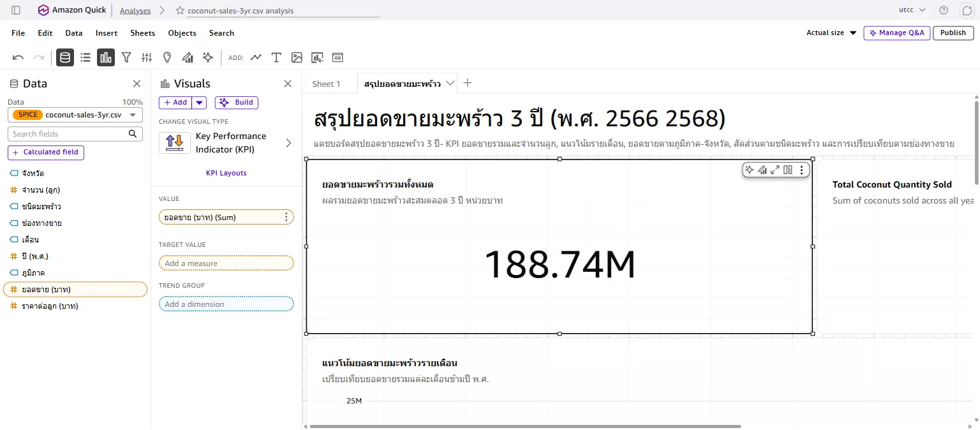Screen dimensions: 980x430
Task: Open the Insights lightbulb icon
Action: 167,57
